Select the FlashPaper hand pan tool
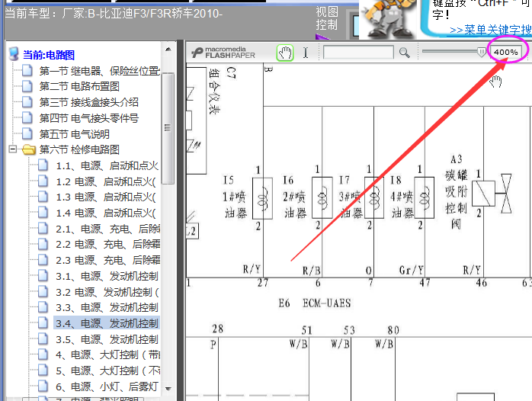 click(x=284, y=53)
